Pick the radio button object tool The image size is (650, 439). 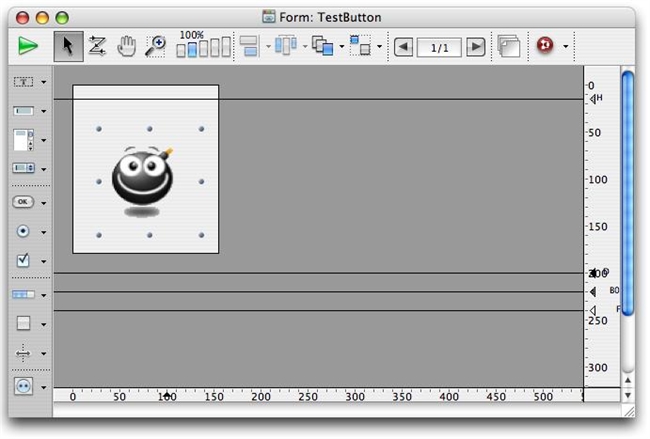pyautogui.click(x=23, y=231)
